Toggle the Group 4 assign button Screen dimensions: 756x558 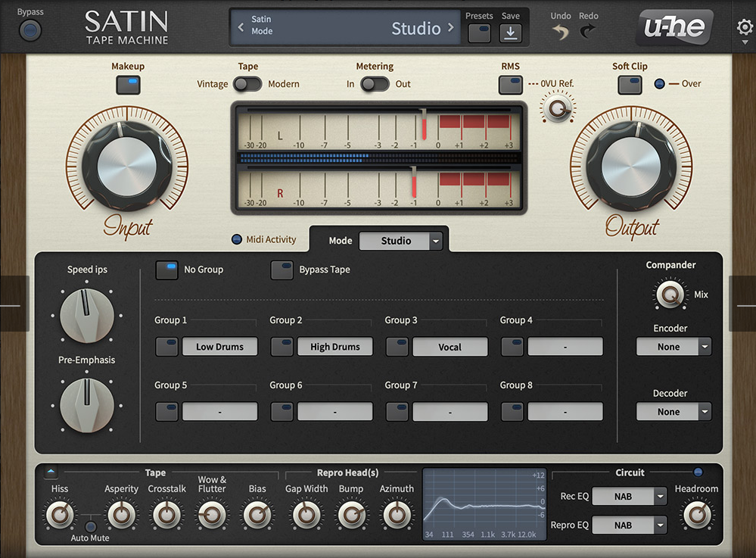[x=512, y=347]
